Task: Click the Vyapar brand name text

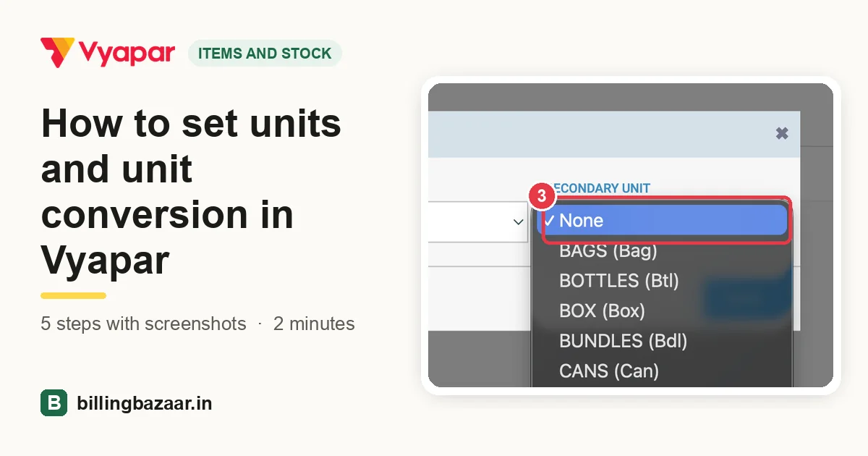Action: pyautogui.click(x=127, y=53)
